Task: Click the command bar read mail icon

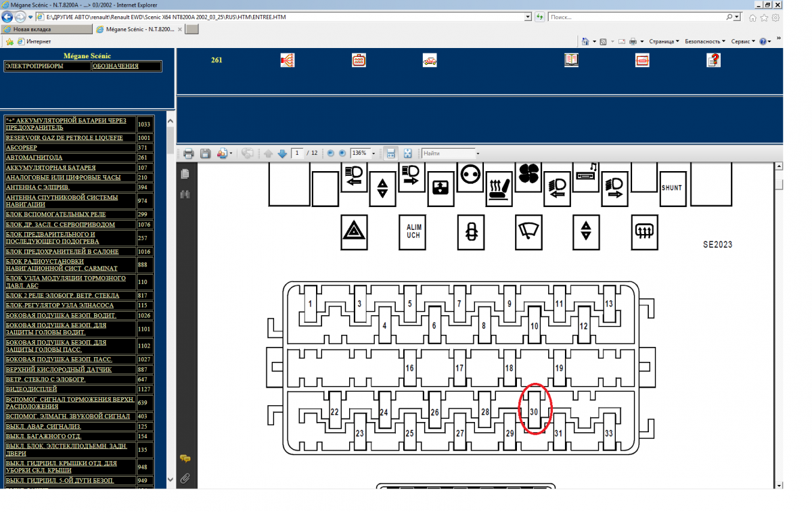Action: 621,41
